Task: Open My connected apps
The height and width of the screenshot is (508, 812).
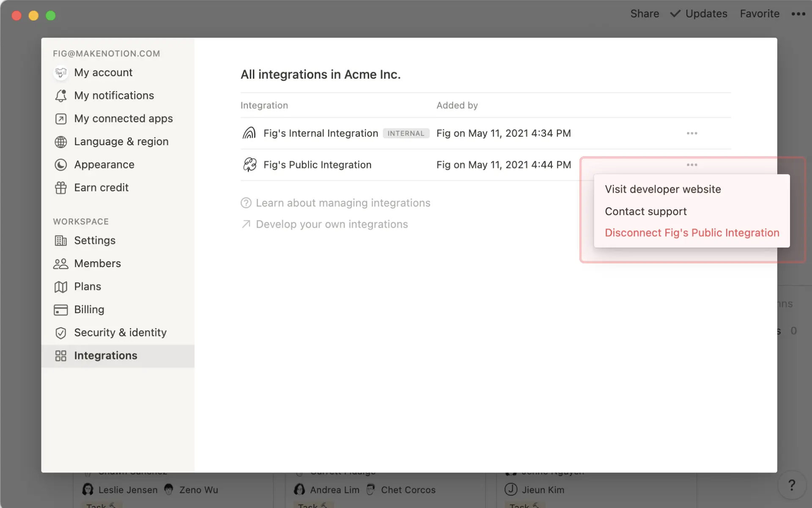Action: click(123, 119)
